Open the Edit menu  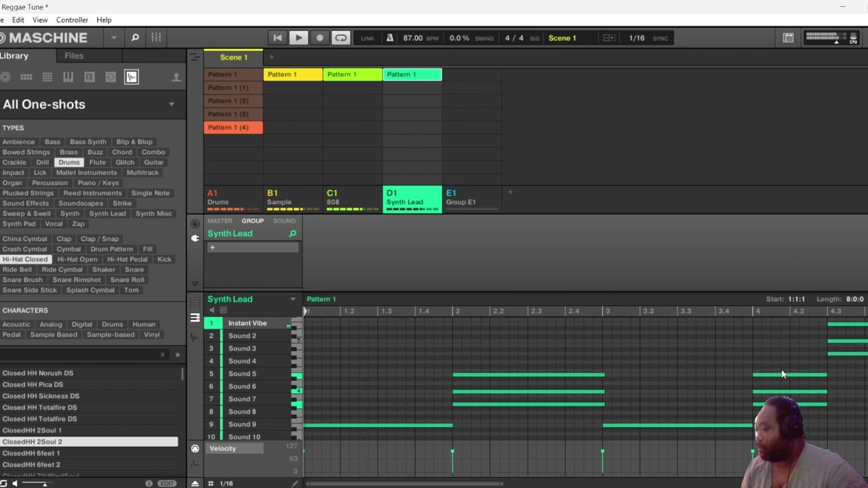click(x=18, y=20)
